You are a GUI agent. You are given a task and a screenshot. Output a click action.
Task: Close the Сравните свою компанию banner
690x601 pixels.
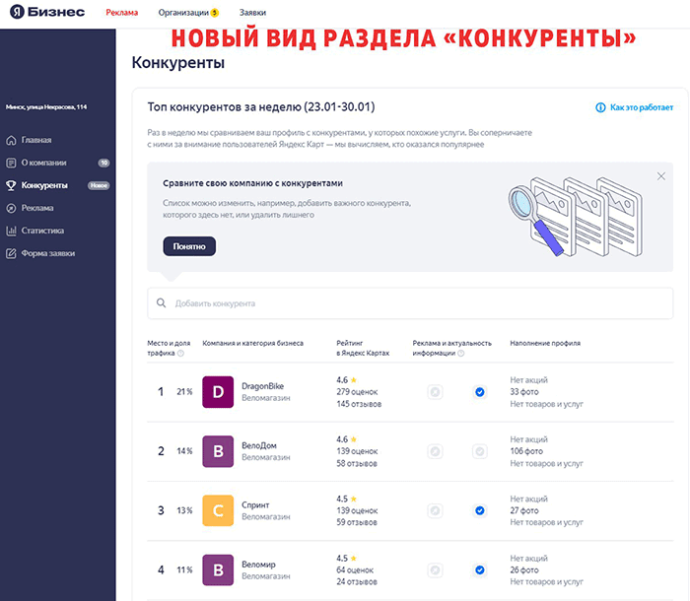coord(661,176)
